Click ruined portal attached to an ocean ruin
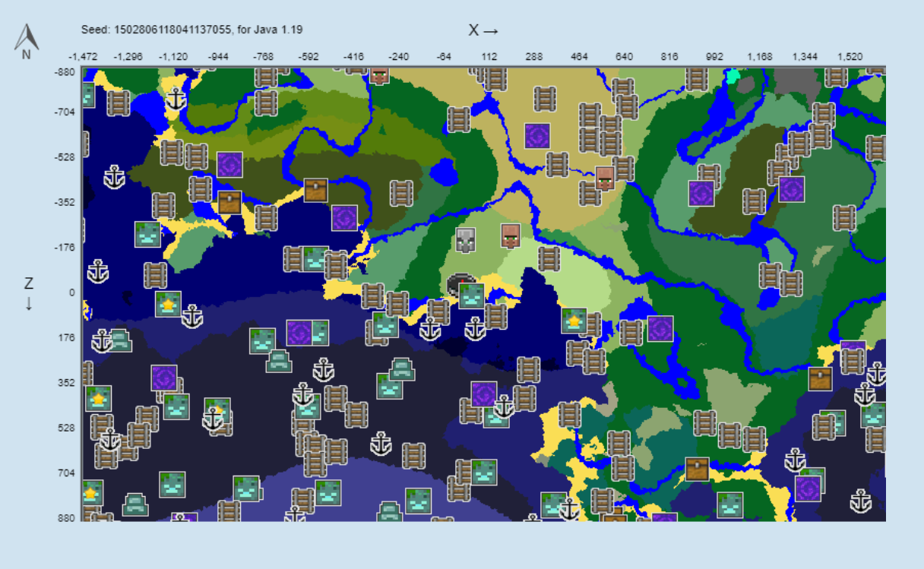924x569 pixels. 299,333
